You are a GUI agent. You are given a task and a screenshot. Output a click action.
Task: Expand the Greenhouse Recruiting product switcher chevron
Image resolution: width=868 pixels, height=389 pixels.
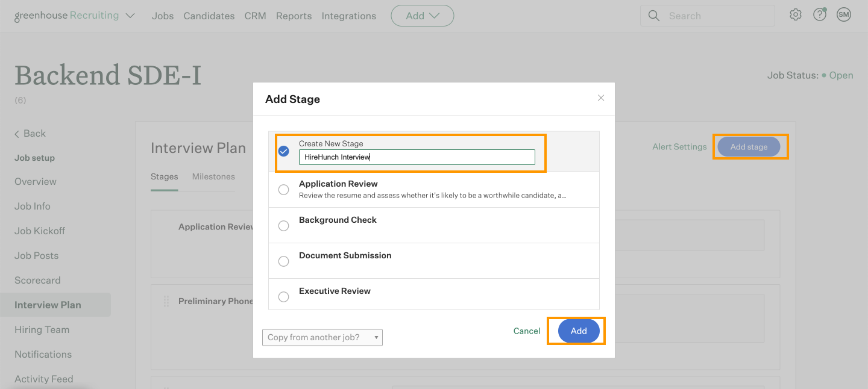[130, 16]
